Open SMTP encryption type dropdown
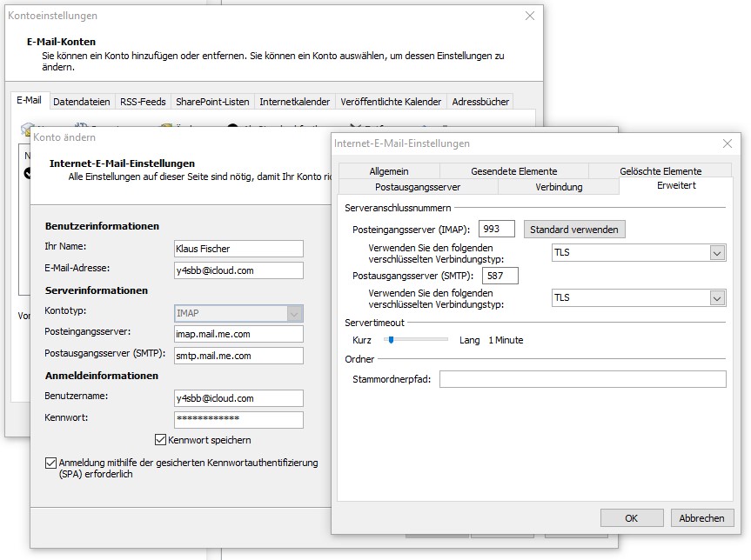The width and height of the screenshot is (751, 560). pos(717,297)
